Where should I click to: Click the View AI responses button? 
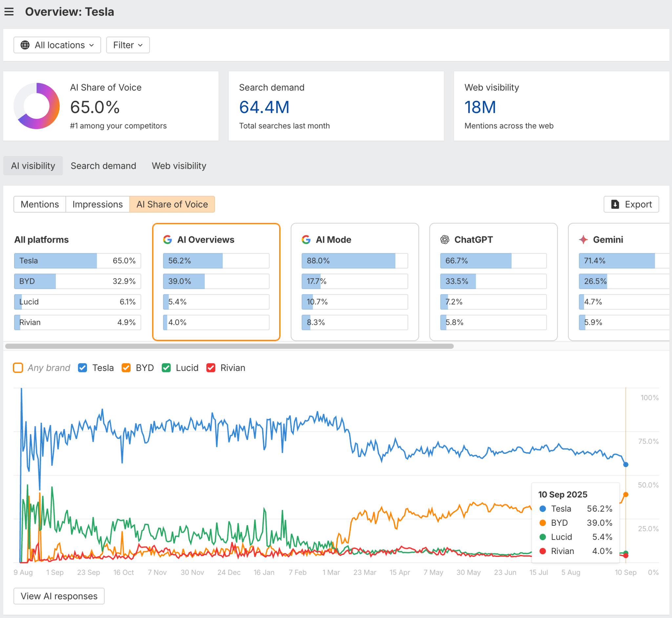(58, 596)
